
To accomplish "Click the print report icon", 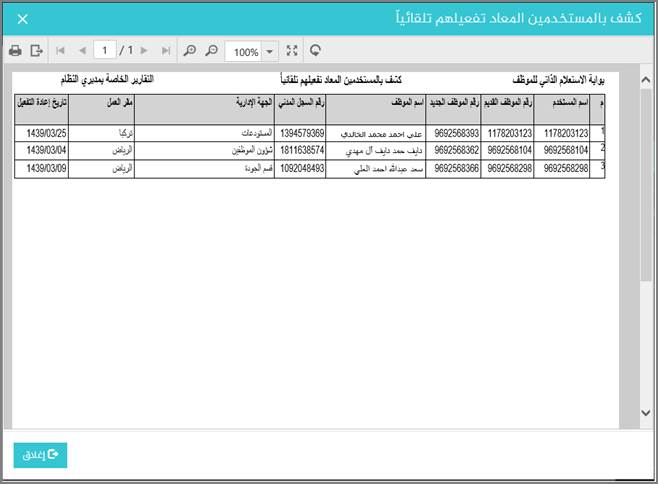I will coord(15,51).
